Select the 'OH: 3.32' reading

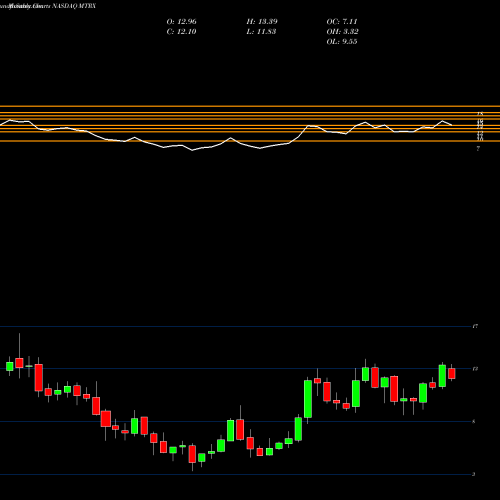tap(342, 32)
